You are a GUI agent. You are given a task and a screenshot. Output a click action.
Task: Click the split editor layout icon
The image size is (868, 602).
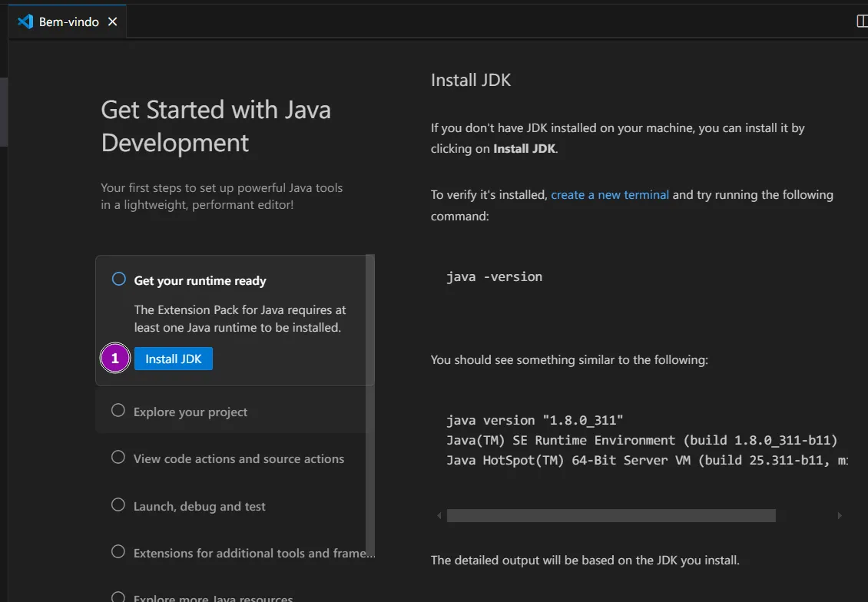coord(862,21)
